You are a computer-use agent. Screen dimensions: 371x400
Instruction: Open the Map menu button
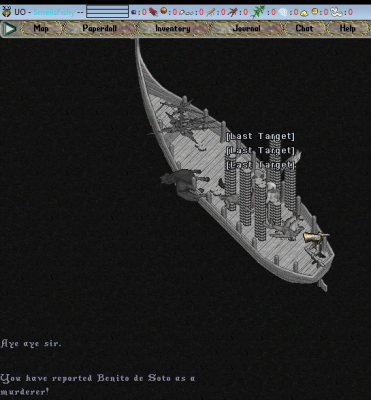pos(41,29)
